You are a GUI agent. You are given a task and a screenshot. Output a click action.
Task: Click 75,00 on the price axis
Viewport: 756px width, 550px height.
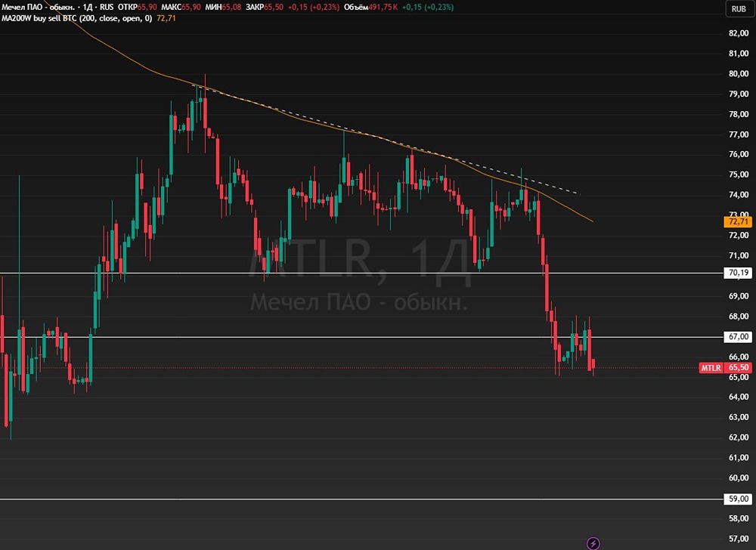[739, 175]
